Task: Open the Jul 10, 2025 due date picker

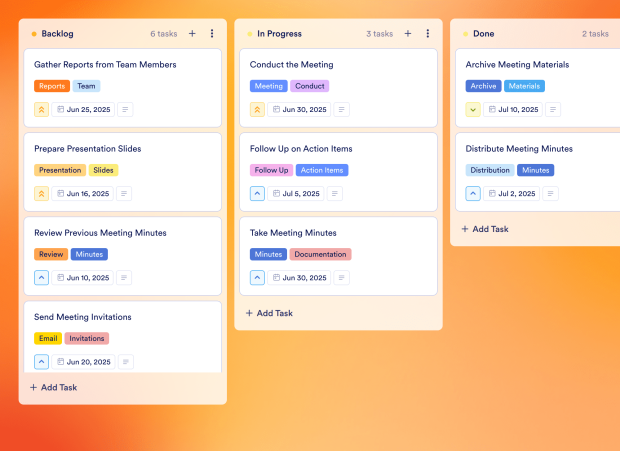Action: coord(513,109)
